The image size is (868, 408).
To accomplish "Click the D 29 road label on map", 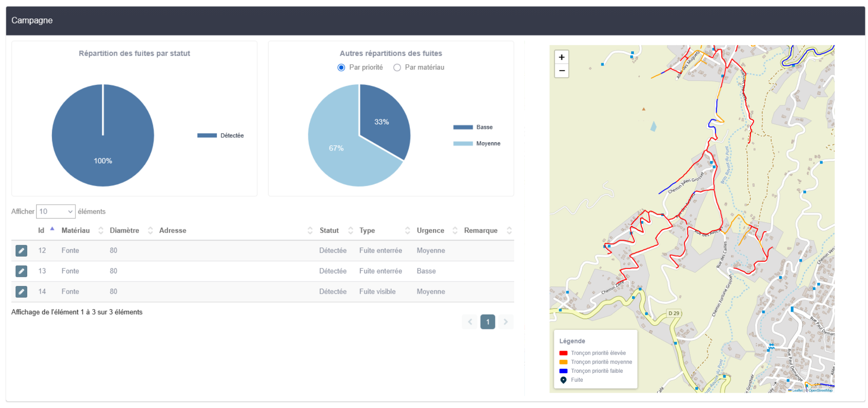I will point(674,313).
